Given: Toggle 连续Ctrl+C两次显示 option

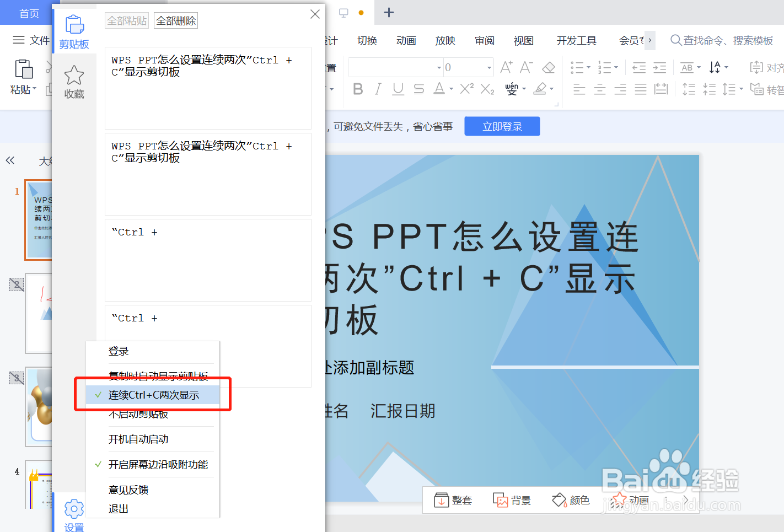Looking at the screenshot, I should click(153, 395).
